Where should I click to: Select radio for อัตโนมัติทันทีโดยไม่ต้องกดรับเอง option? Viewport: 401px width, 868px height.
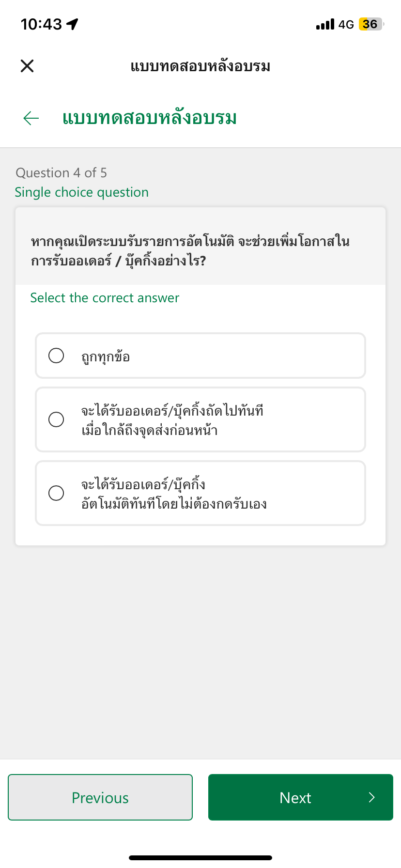[56, 493]
